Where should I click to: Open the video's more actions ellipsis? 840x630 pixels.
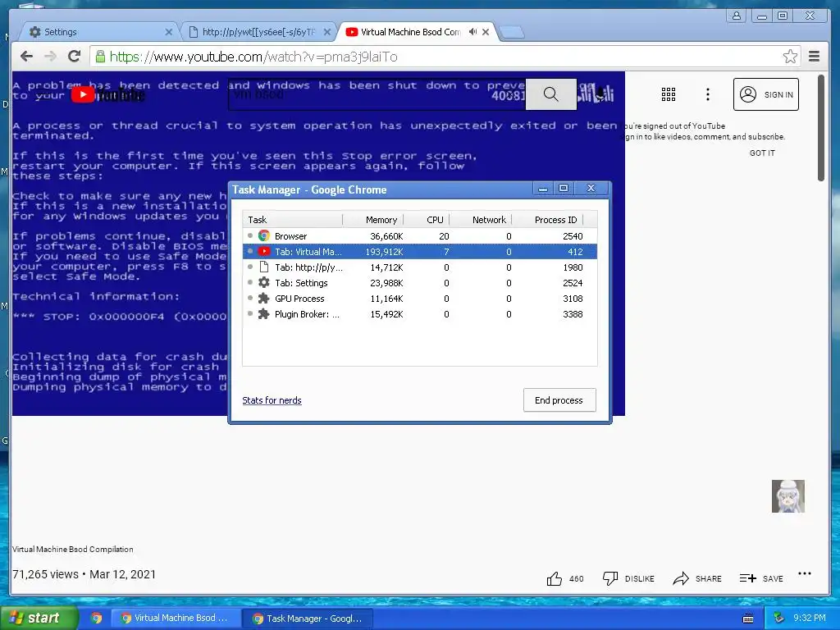tap(804, 573)
